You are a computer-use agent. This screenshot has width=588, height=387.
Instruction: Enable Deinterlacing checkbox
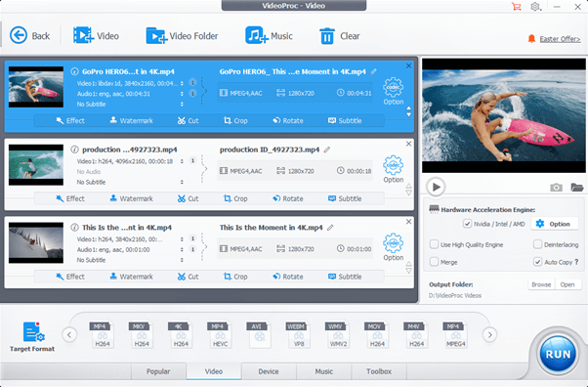point(537,244)
